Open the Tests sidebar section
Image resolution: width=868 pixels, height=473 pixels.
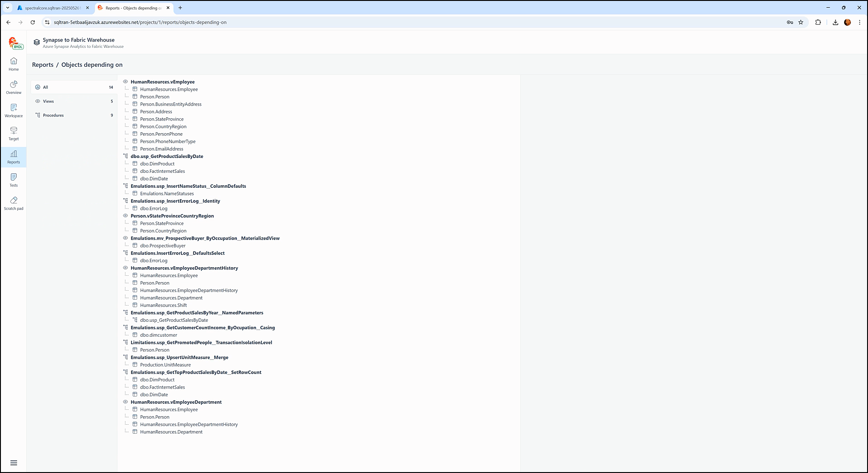(14, 180)
